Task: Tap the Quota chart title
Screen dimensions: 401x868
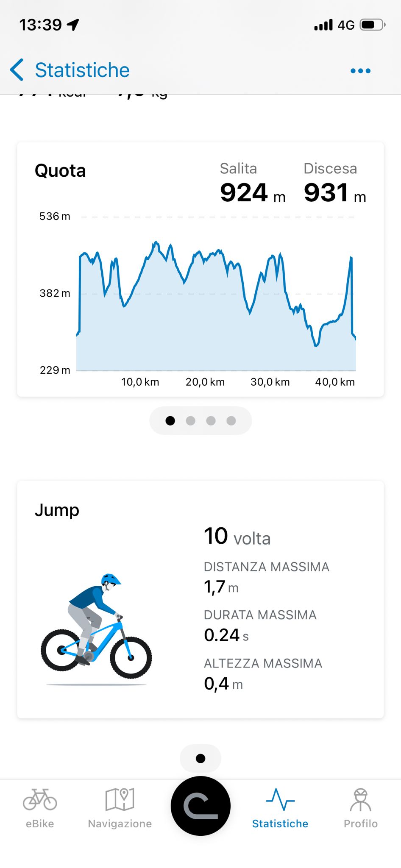Action: [x=60, y=171]
